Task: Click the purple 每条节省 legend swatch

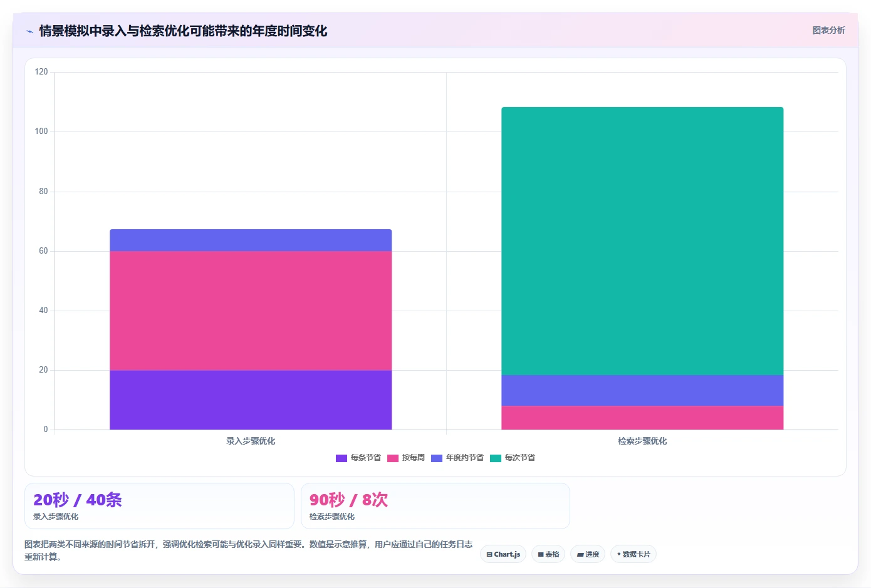Action: coord(342,458)
